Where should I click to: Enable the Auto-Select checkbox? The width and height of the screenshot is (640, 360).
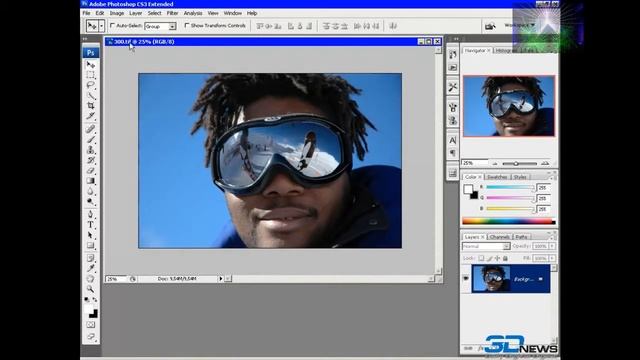click(113, 25)
